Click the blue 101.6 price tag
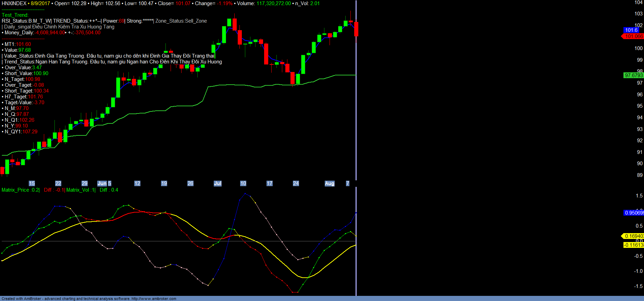This screenshot has width=644, height=301. (631, 30)
